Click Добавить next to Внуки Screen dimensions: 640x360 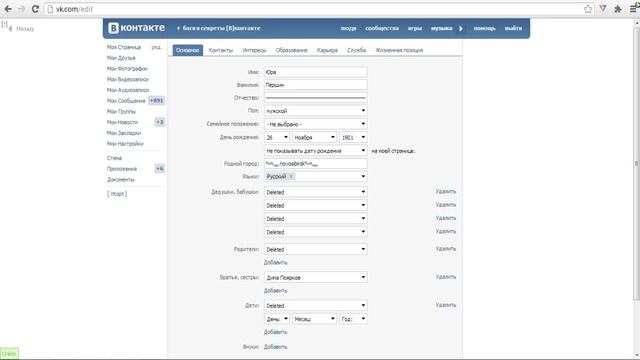point(276,347)
